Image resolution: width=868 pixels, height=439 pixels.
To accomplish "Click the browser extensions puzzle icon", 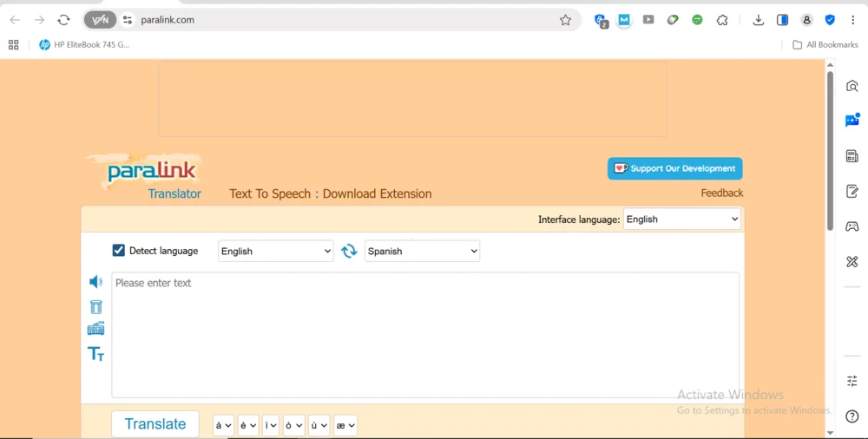I will click(x=721, y=20).
